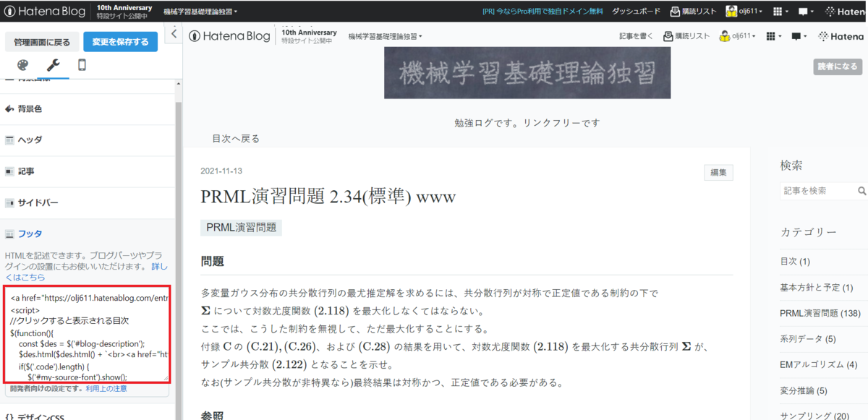The image size is (868, 420).
Task: Open olj611 user menu in preview header
Action: pos(739,36)
